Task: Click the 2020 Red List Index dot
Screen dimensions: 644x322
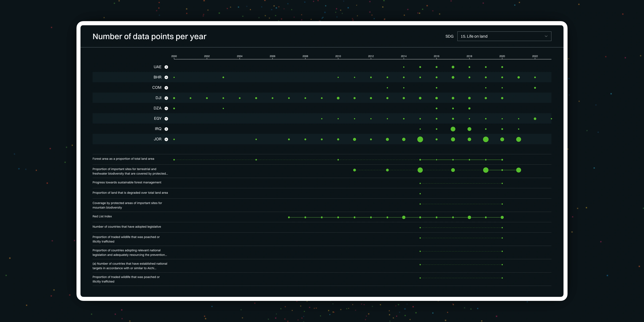Action: coord(502,217)
